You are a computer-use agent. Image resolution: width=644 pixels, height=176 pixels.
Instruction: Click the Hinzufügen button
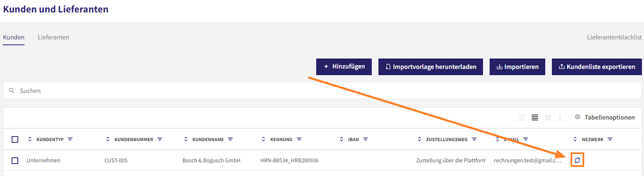(x=344, y=67)
